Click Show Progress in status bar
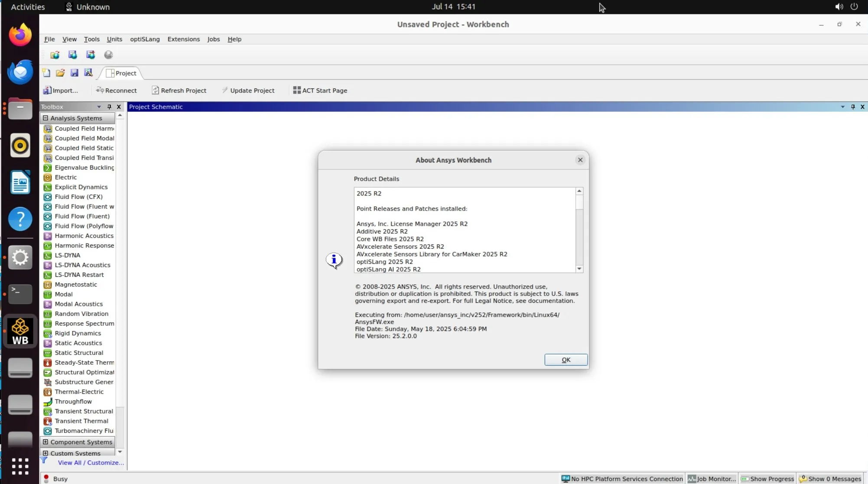This screenshot has width=868, height=484. [x=767, y=479]
